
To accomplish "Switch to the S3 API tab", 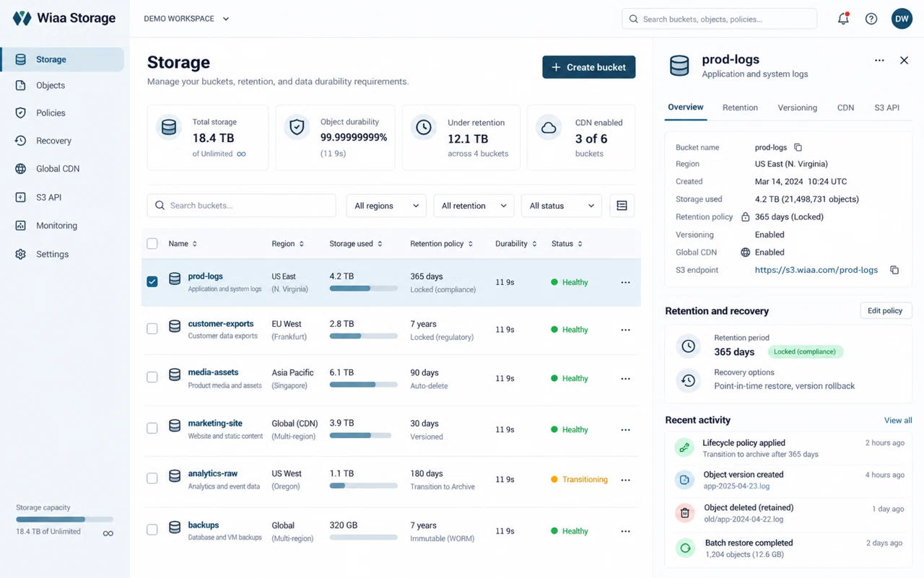I will pyautogui.click(x=886, y=108).
